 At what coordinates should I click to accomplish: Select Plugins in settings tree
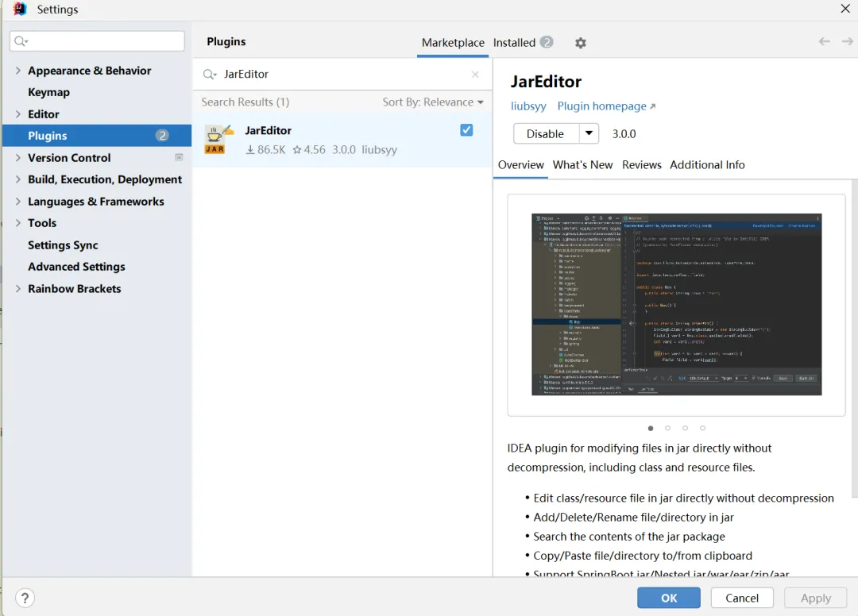97,136
